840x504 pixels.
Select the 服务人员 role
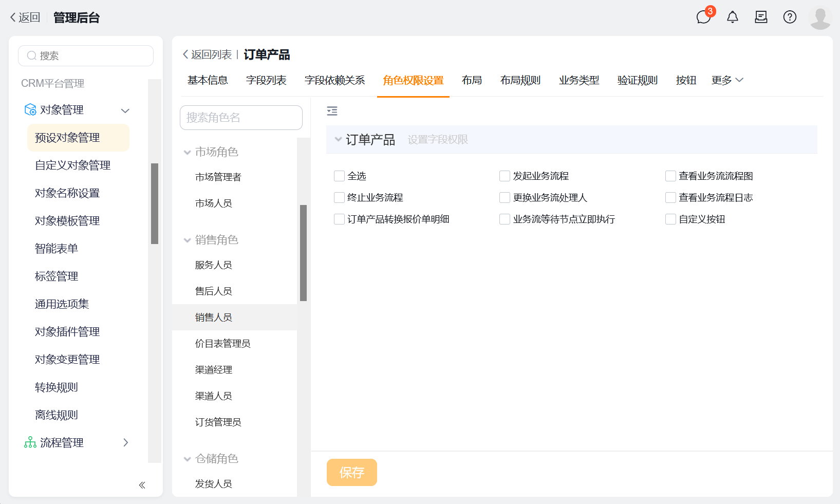[213, 265]
